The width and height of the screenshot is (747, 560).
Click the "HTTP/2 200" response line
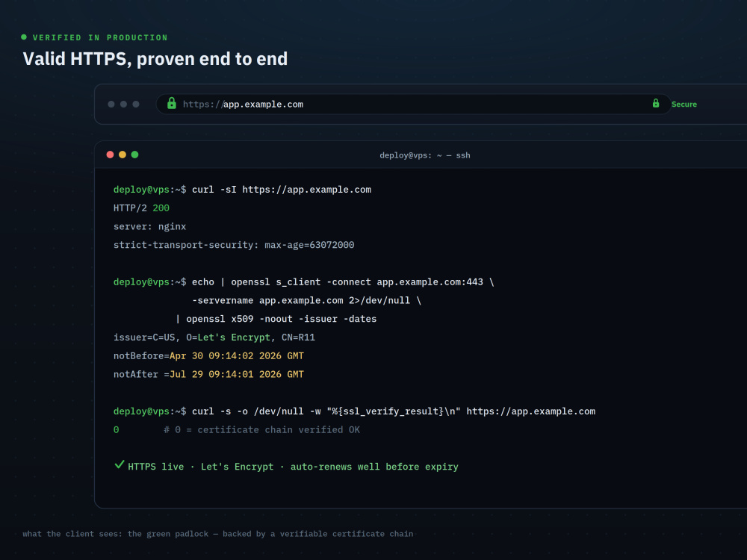tap(141, 208)
